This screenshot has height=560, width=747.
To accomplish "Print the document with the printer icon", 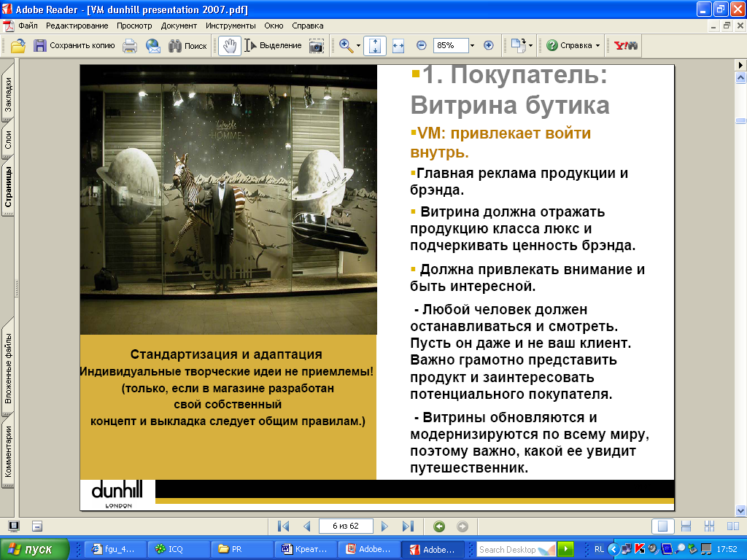I will click(130, 46).
